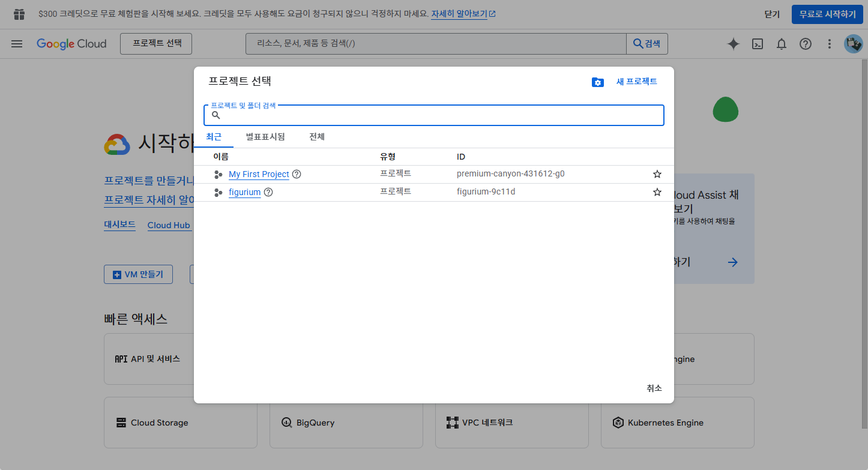Focus the top resource search bar
Screen dimensions: 868x470
436,44
